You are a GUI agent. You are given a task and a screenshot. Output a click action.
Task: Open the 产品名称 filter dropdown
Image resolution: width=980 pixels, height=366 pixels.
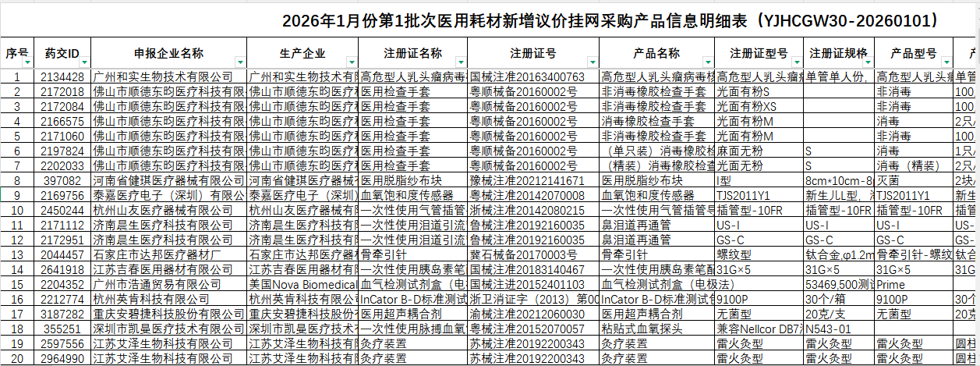(707, 62)
